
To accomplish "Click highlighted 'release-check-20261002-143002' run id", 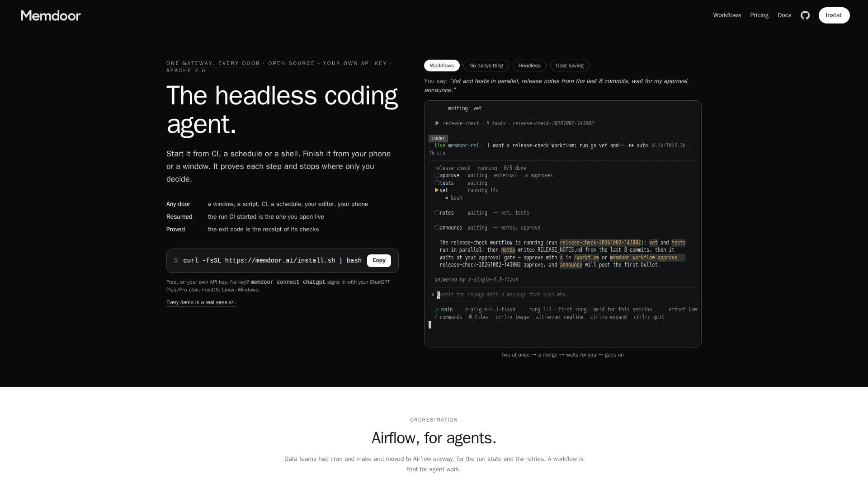I will (600, 243).
